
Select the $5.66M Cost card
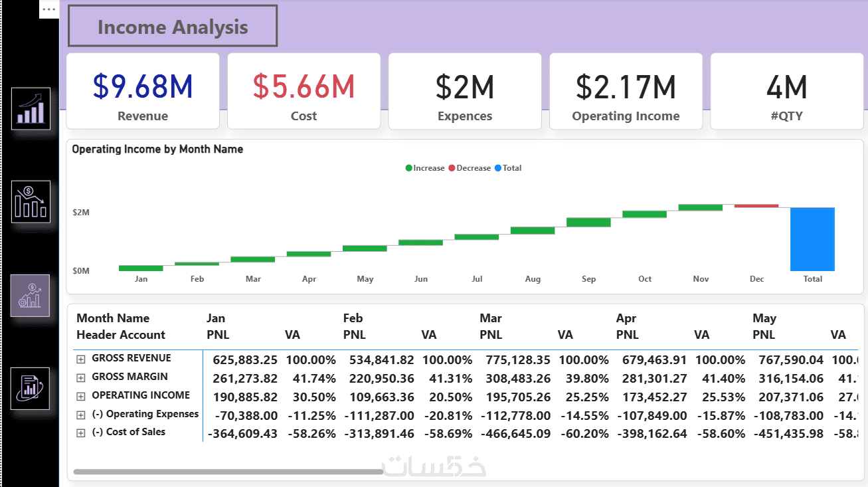click(x=304, y=91)
